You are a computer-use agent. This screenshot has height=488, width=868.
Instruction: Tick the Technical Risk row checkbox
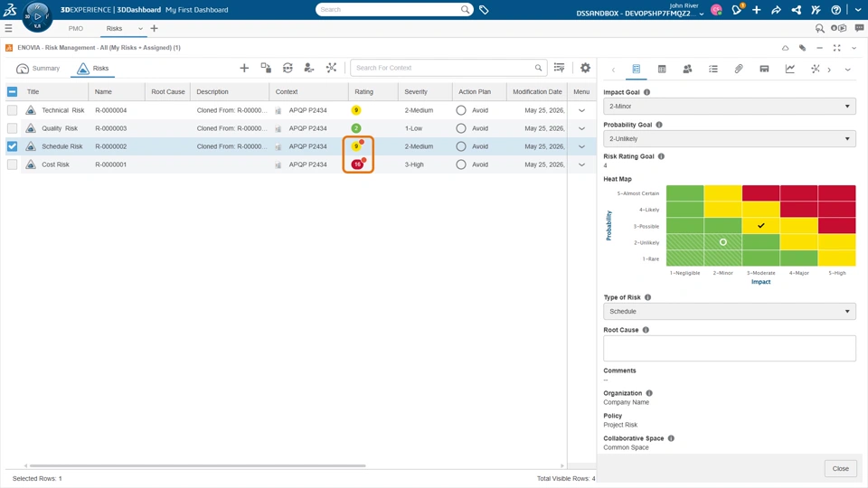coord(12,110)
